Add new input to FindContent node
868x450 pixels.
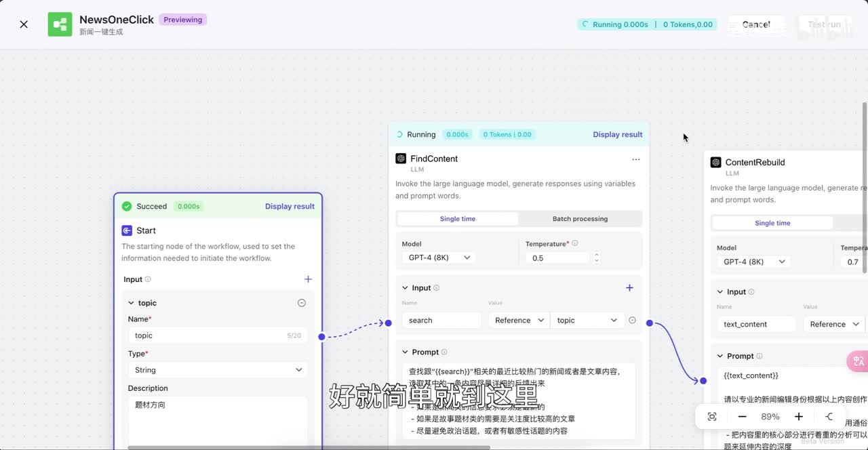pyautogui.click(x=629, y=288)
